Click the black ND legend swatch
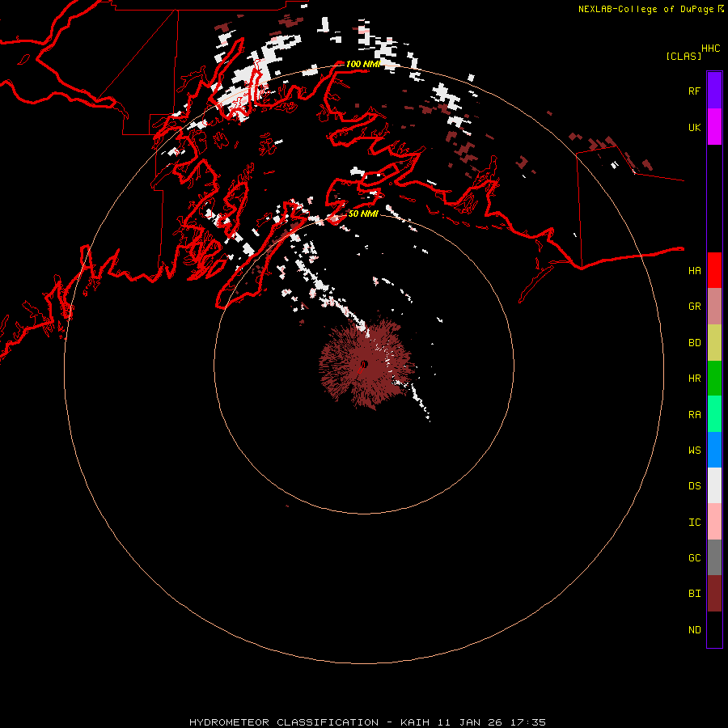728x728 pixels. pyautogui.click(x=714, y=629)
